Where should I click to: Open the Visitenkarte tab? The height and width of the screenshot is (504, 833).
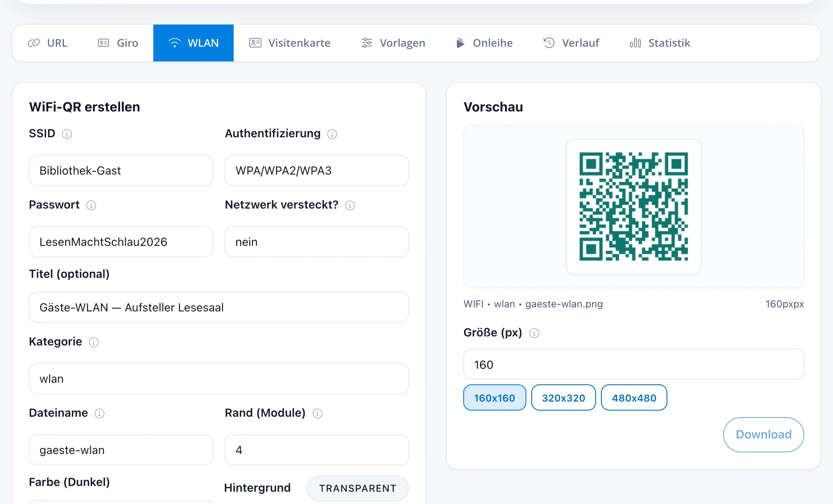coord(290,43)
